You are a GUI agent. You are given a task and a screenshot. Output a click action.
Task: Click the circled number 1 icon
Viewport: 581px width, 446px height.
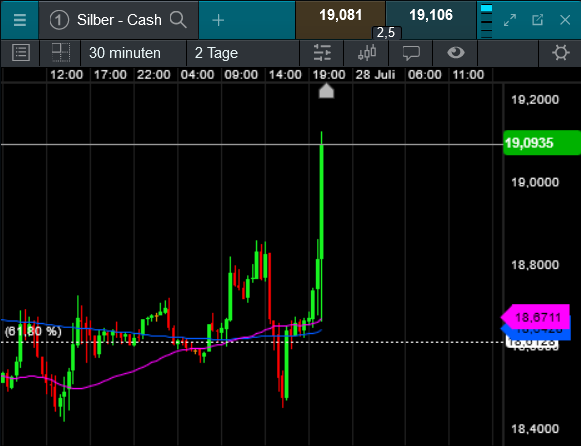coord(59,20)
